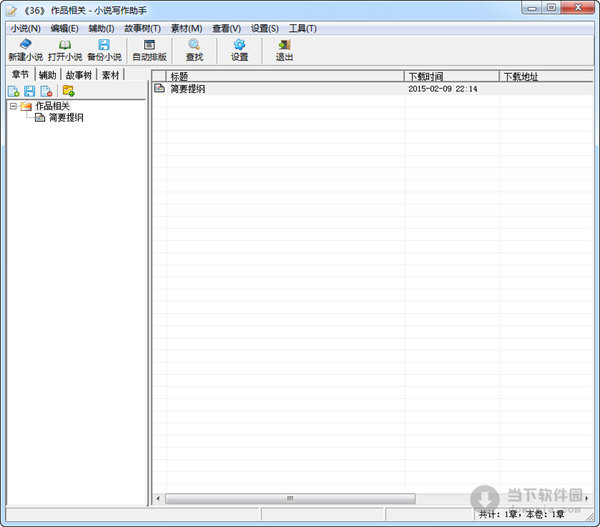Open the 设置(S) menu
Viewport: 600px width, 527px height.
[264, 29]
